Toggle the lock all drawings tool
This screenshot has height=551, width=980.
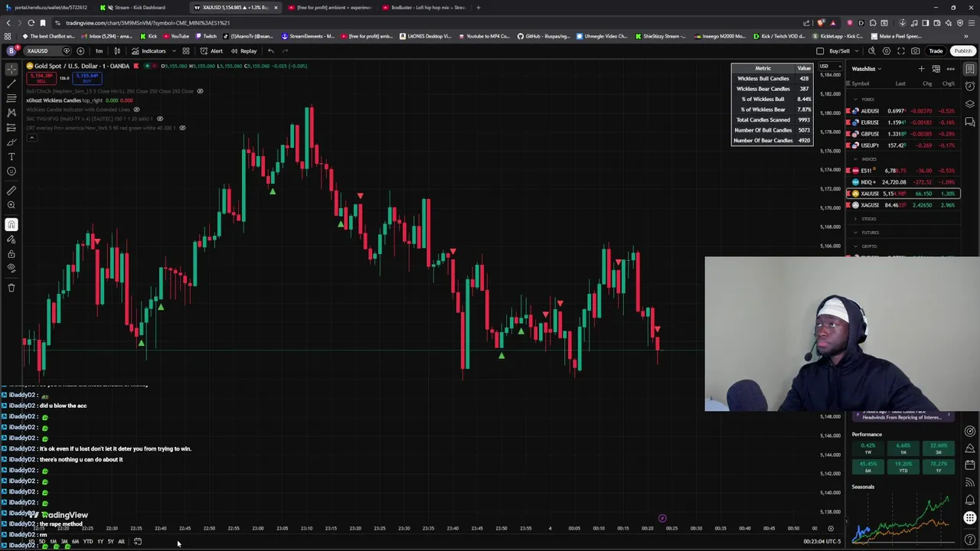coord(11,253)
